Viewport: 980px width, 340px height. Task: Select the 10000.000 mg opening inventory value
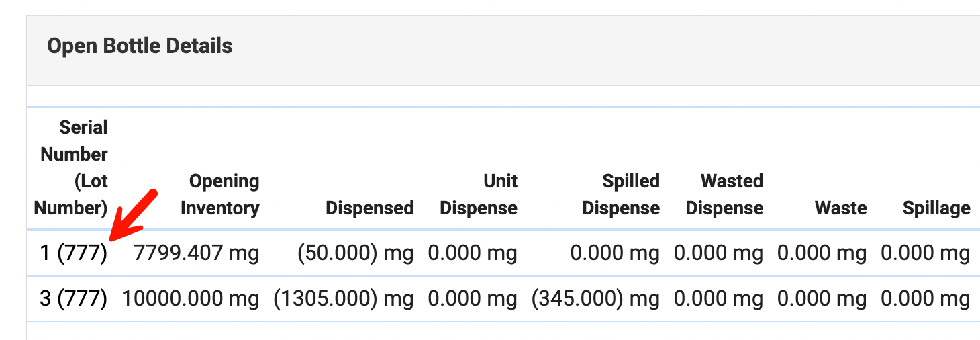coord(190,299)
